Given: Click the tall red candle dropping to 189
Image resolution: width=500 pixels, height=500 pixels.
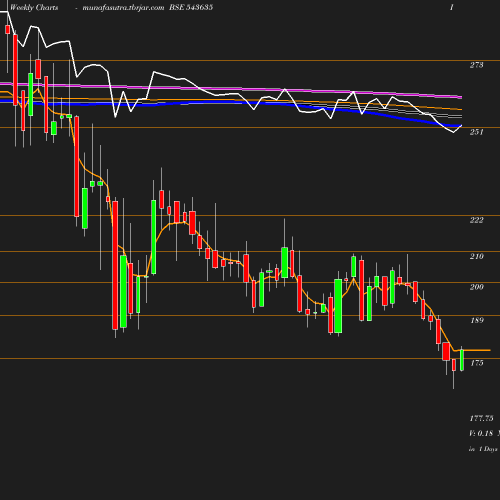Looking at the screenshot, I should pos(115,265).
